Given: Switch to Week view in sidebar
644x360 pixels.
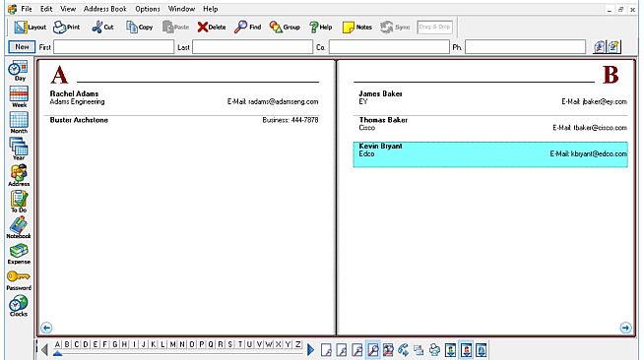Looking at the screenshot, I should [x=19, y=96].
